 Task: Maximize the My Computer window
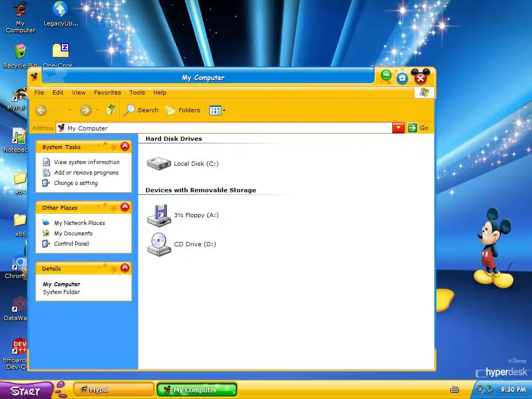pyautogui.click(x=403, y=78)
